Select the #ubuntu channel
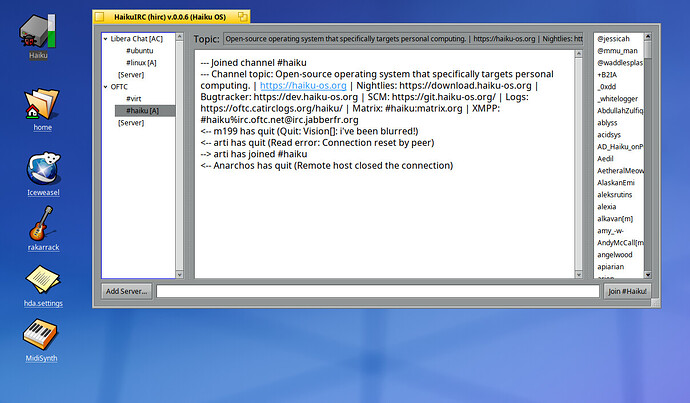The image size is (690, 403). point(139,51)
